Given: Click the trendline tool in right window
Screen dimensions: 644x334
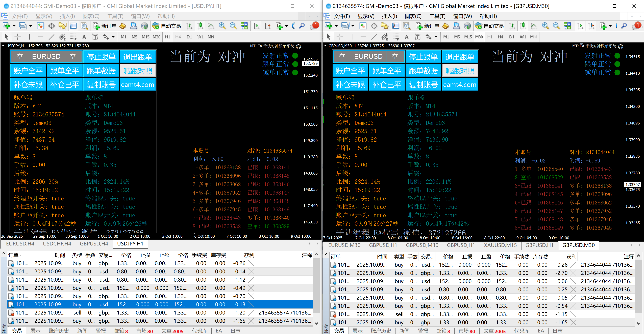Looking at the screenshot, I should [x=374, y=37].
